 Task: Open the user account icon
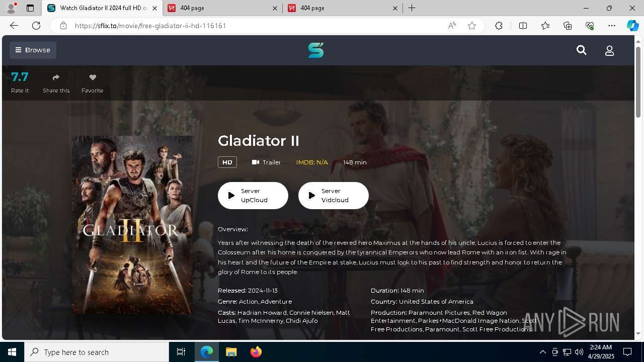[x=609, y=50]
